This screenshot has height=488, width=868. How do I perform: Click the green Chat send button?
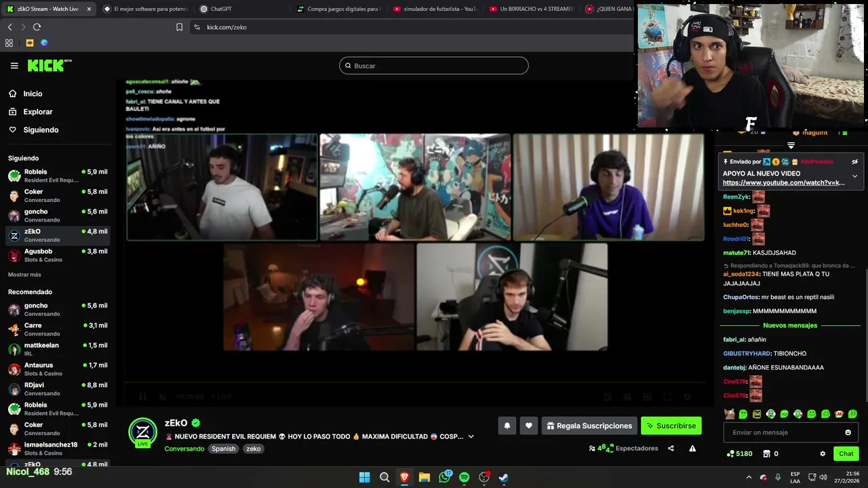(x=846, y=453)
